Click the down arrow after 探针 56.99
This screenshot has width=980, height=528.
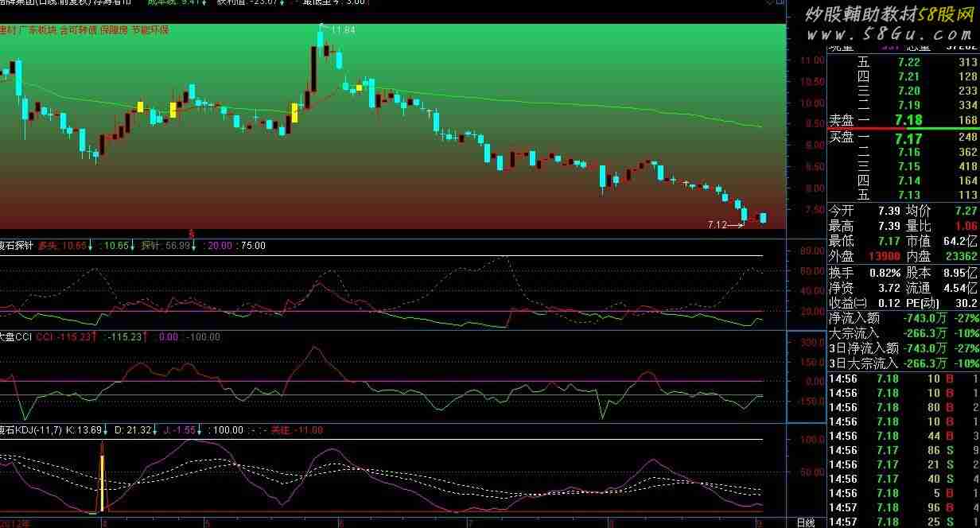[x=193, y=245]
